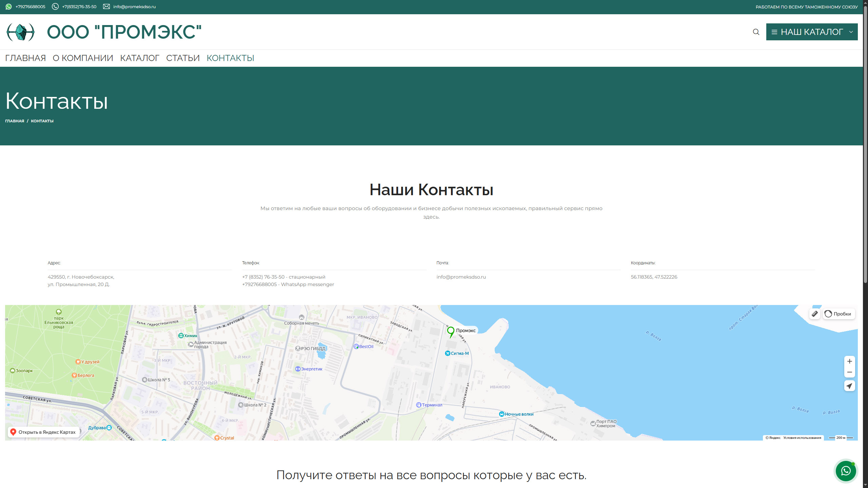Open the СТАТЬИ menu item

tap(183, 58)
